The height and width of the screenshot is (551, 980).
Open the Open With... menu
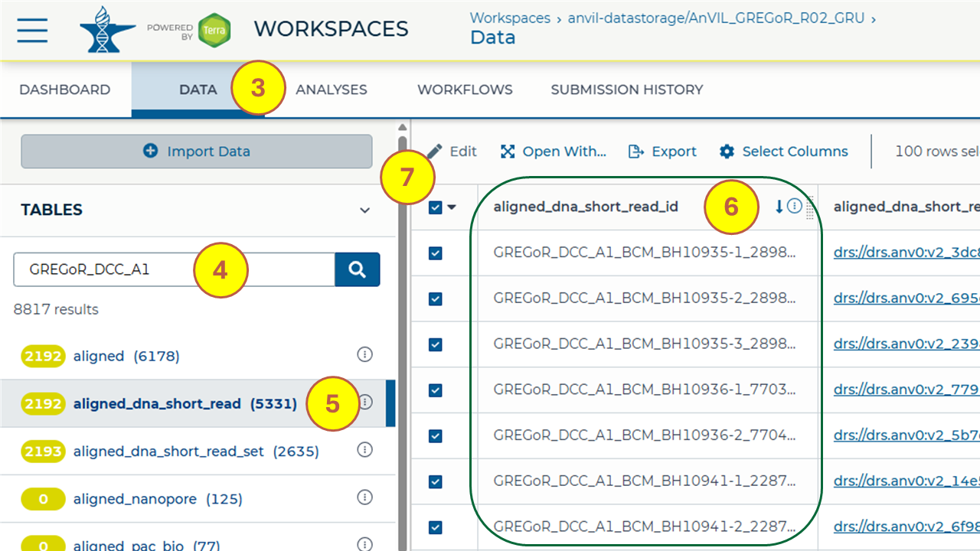(x=553, y=152)
